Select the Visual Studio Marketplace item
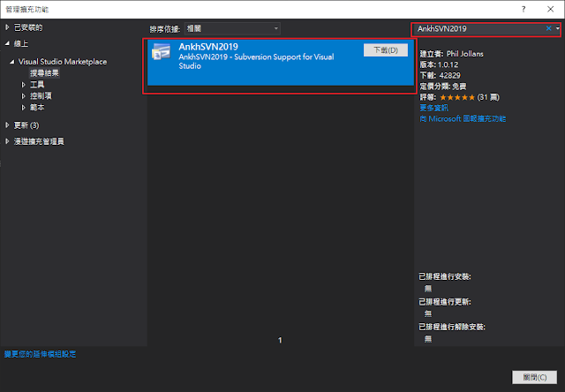565x392 pixels. [x=63, y=62]
